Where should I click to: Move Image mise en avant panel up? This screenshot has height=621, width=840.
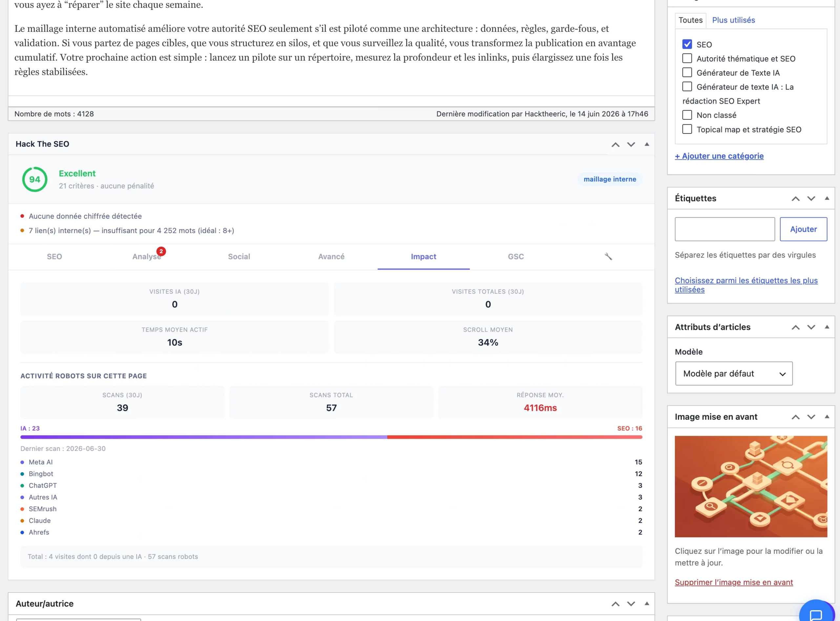(x=796, y=417)
